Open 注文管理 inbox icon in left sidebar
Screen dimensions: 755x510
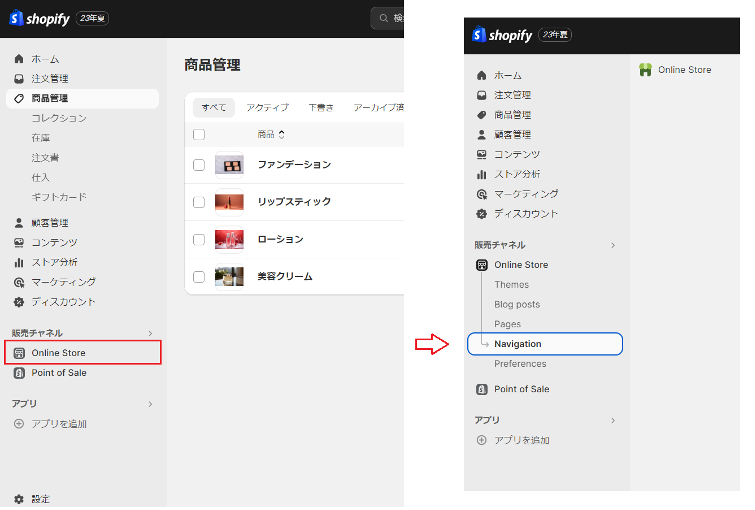click(19, 78)
